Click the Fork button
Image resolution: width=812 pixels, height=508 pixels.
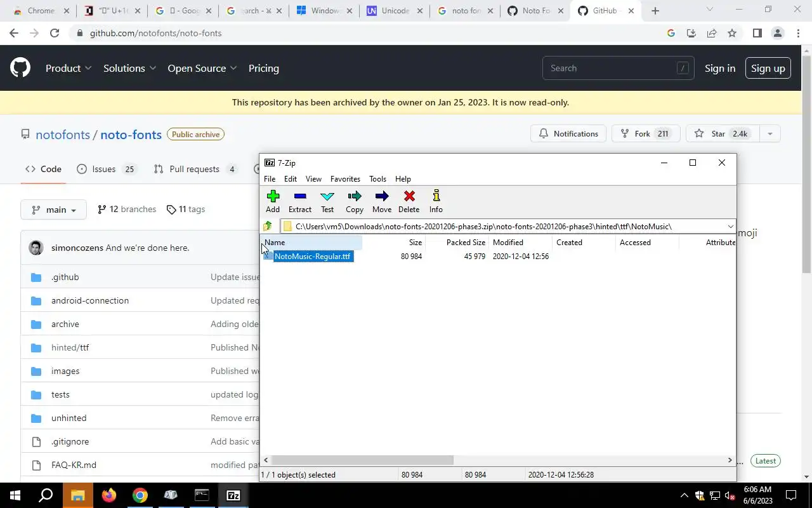[645, 133]
